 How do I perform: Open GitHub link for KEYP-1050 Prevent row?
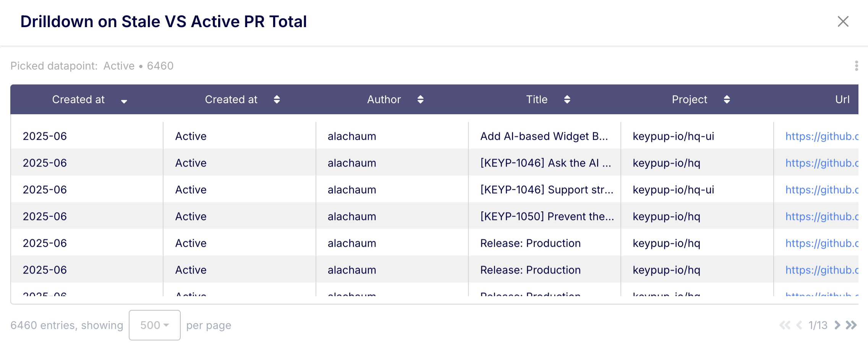tap(821, 217)
